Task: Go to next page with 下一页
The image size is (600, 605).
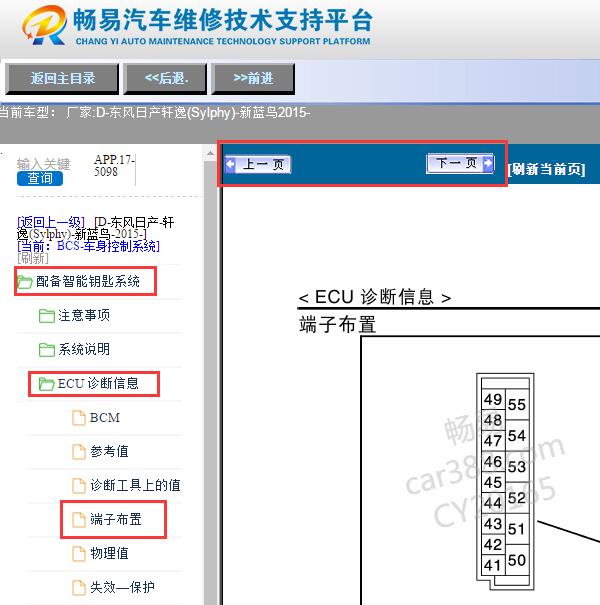Action: [x=460, y=164]
